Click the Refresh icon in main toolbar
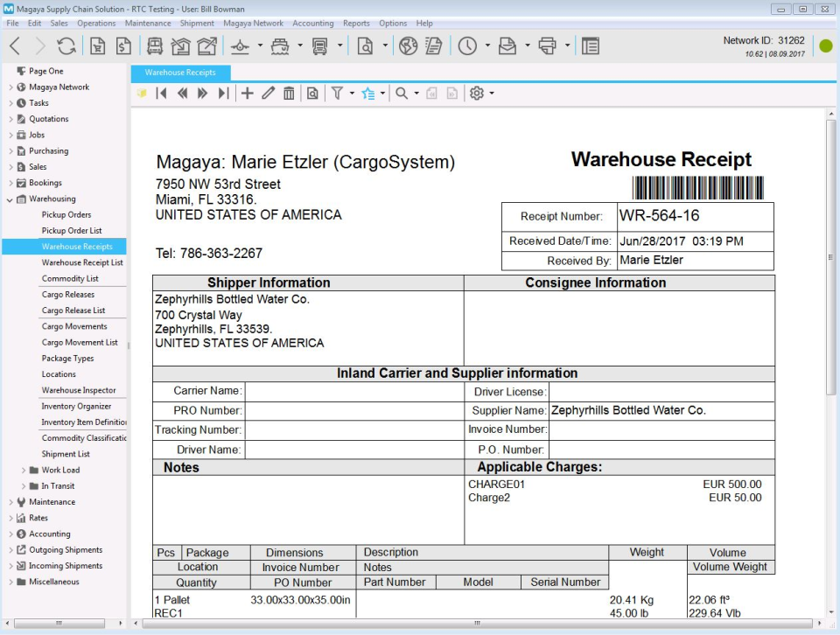Image resolution: width=840 pixels, height=635 pixels. tap(66, 46)
